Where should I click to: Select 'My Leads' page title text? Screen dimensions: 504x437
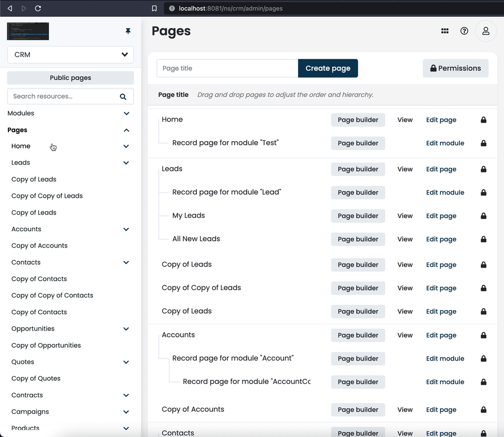coord(188,216)
